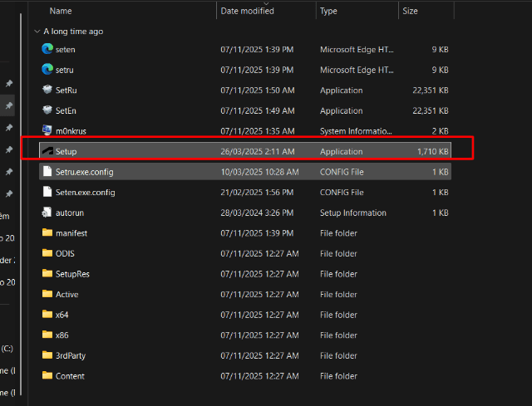Select the SetEn application icon
The height and width of the screenshot is (406, 532).
pyautogui.click(x=47, y=110)
